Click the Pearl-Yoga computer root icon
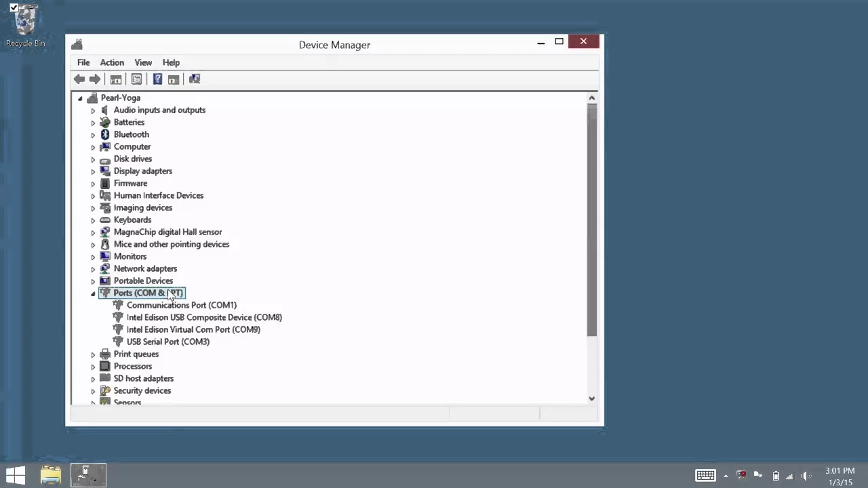 point(92,98)
